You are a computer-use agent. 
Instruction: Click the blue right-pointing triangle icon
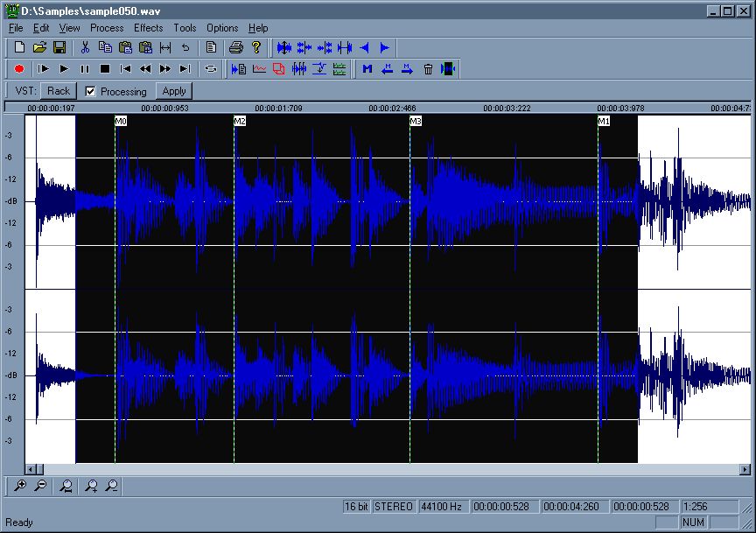[384, 47]
